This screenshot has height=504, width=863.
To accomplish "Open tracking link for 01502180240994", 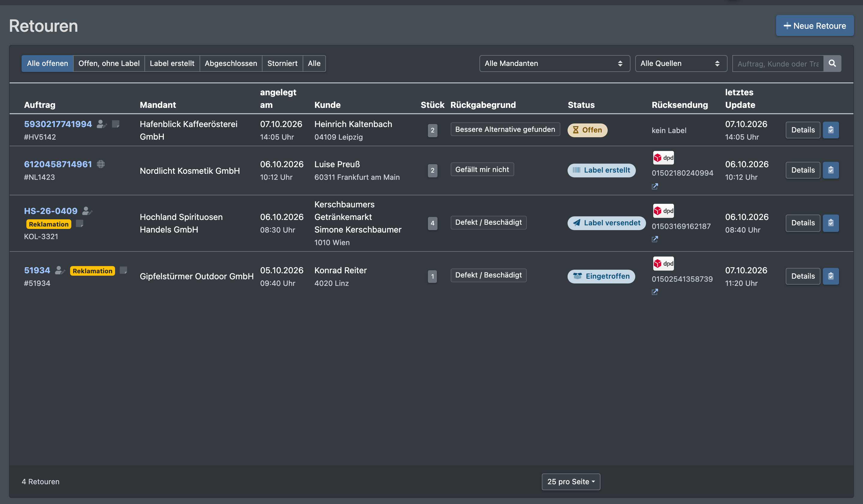I will tap(655, 186).
